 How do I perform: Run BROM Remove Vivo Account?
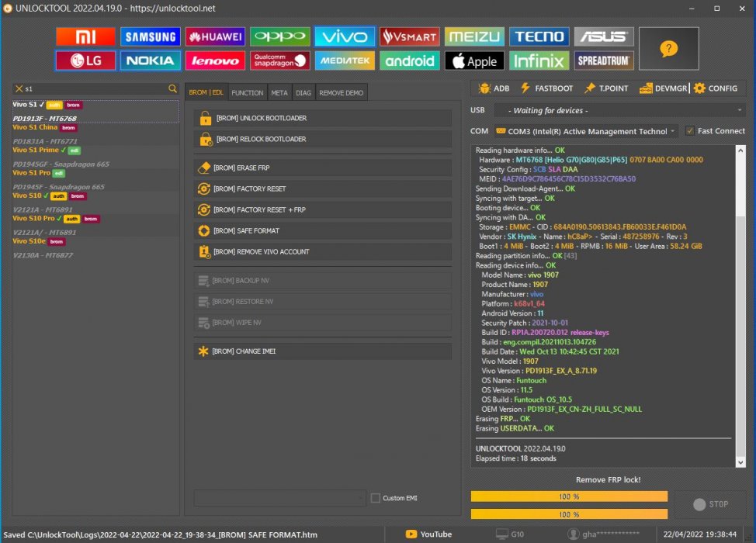point(323,251)
